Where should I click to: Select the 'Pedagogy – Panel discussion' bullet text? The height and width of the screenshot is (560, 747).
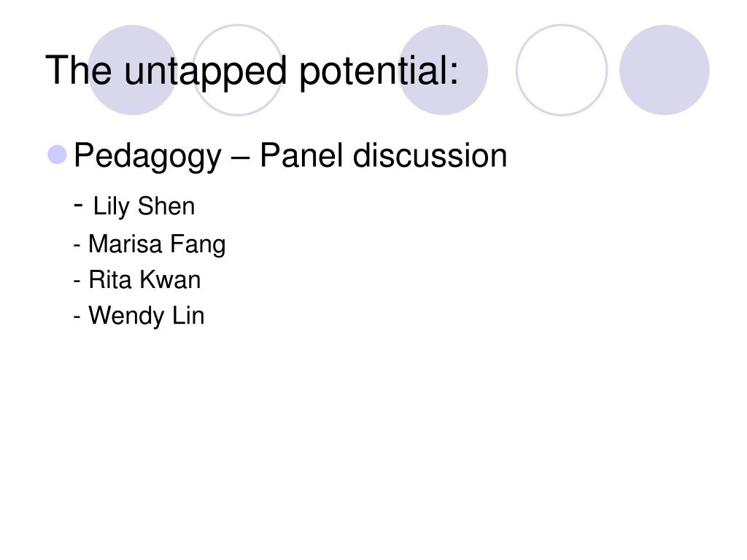click(290, 156)
